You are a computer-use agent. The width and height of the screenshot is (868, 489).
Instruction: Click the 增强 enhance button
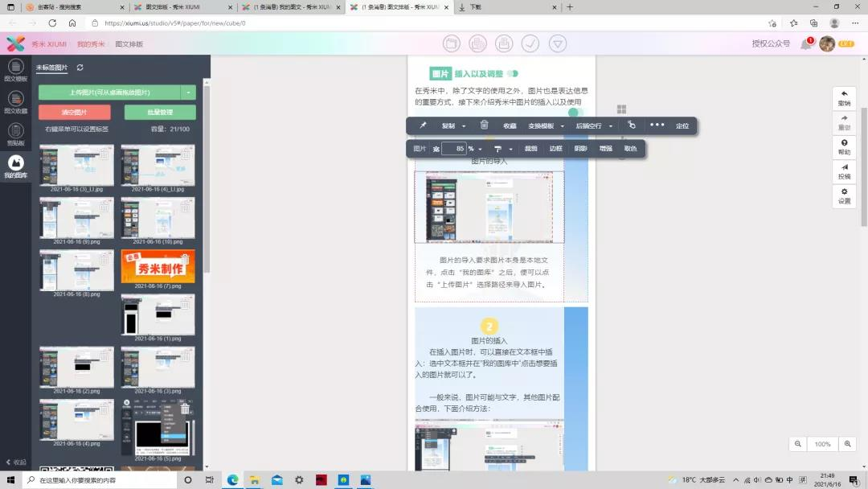[606, 149]
